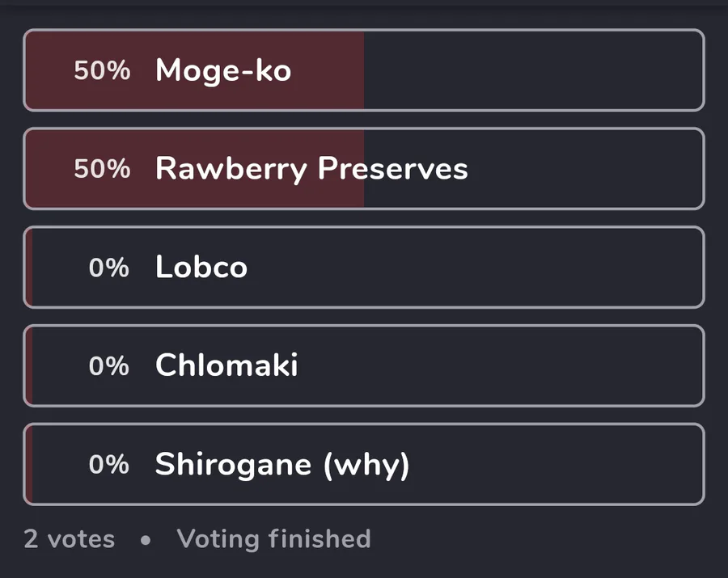Click the thin red sliver on Lobco row
The image size is (728, 578).
click(x=29, y=268)
